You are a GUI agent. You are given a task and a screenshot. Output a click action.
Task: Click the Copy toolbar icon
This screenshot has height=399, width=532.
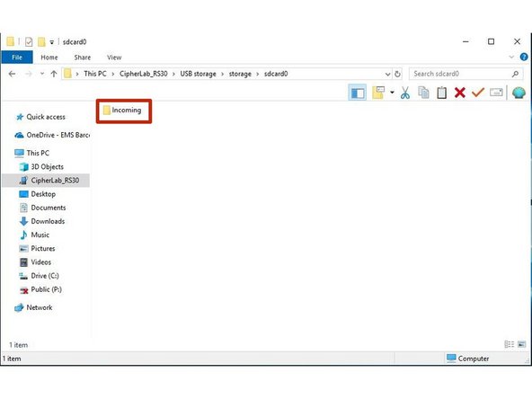(423, 93)
